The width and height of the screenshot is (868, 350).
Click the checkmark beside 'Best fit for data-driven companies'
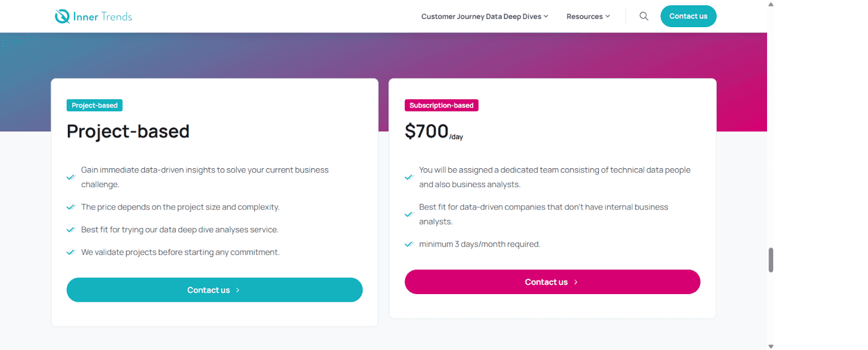pos(409,214)
